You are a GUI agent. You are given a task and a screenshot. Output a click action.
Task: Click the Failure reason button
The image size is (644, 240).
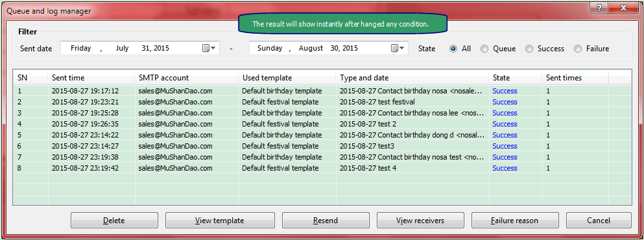point(515,221)
